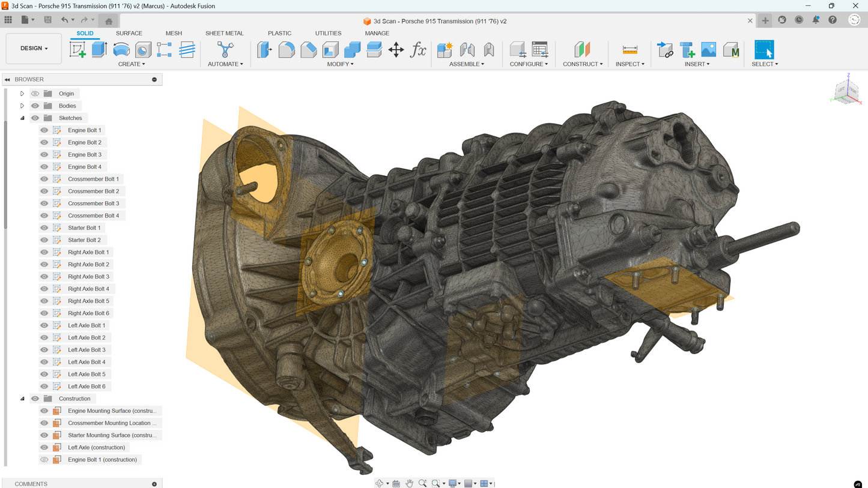Open the Change Parameters fx tool

pos(418,50)
